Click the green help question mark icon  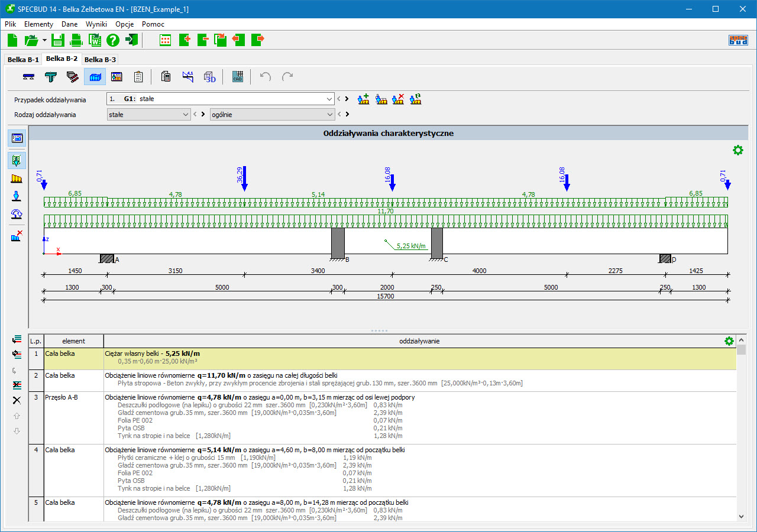click(112, 40)
